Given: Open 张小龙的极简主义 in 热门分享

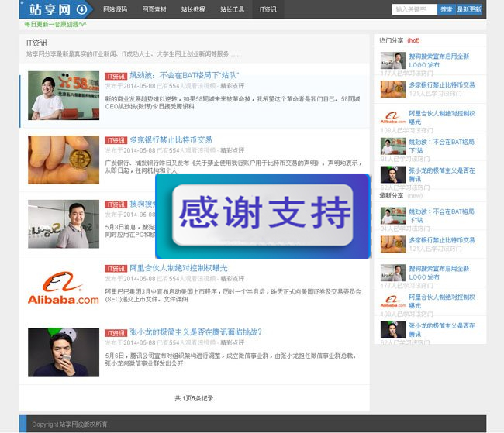Looking at the screenshot, I should [x=442, y=175].
